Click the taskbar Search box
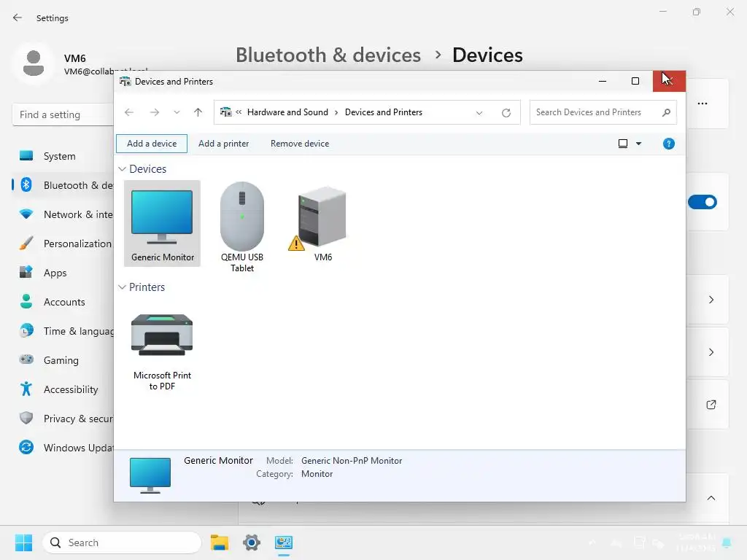 (x=122, y=542)
